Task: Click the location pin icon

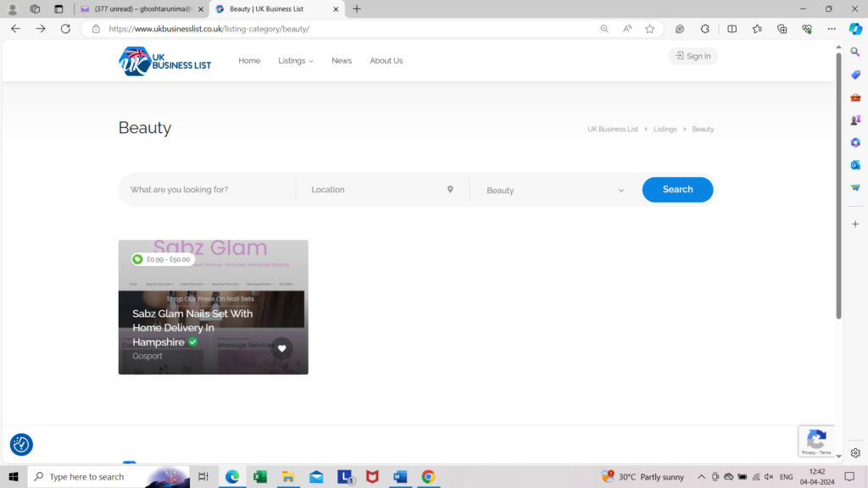Action: 450,190
